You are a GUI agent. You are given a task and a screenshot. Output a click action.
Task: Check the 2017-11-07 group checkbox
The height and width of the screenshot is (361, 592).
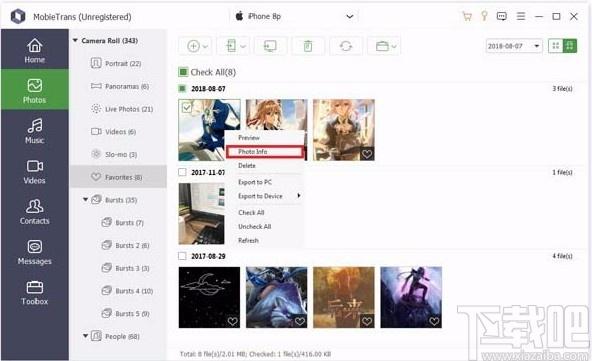(182, 172)
